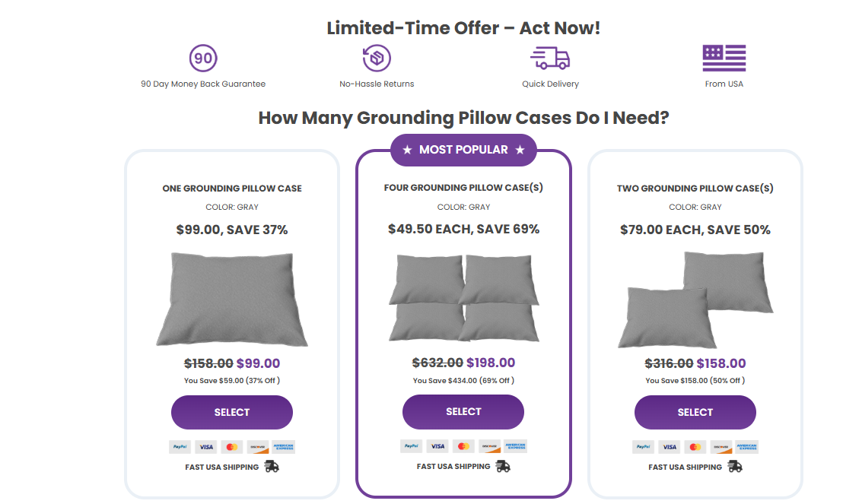Click the single gray pillow image
The image size is (843, 504).
tap(232, 299)
